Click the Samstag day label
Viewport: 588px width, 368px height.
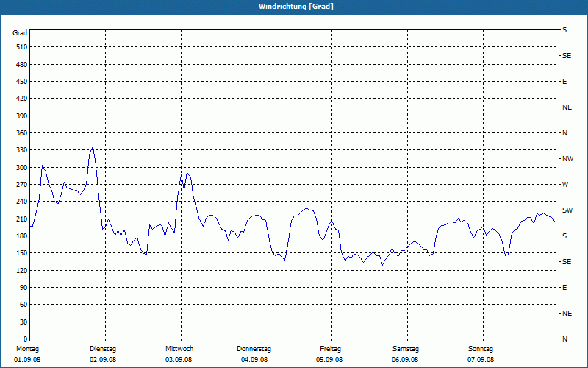click(406, 349)
